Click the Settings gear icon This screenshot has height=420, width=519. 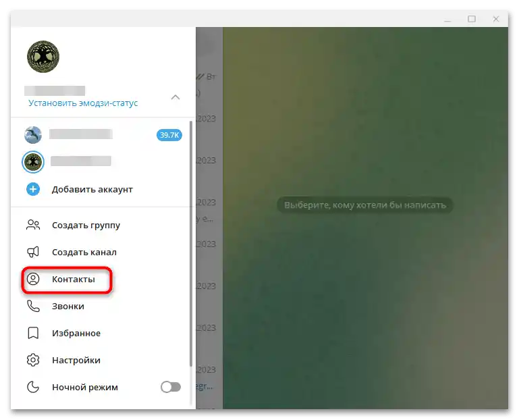pyautogui.click(x=33, y=360)
